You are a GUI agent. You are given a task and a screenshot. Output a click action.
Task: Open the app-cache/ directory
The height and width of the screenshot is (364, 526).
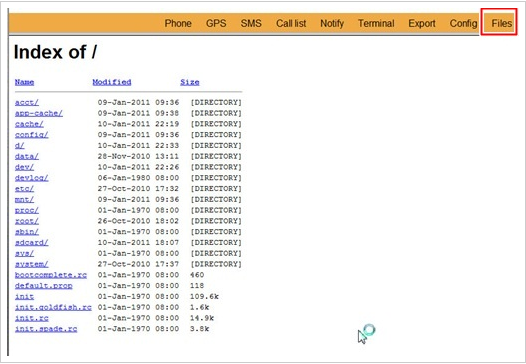39,113
